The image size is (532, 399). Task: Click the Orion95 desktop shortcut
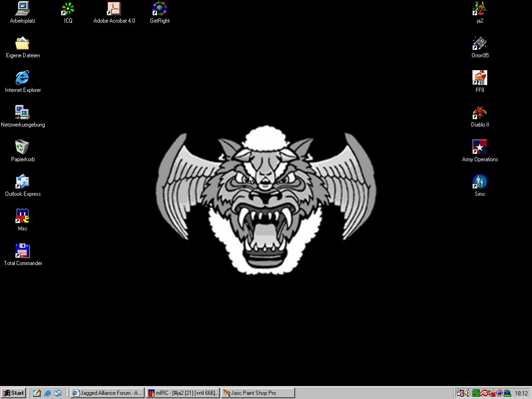480,43
